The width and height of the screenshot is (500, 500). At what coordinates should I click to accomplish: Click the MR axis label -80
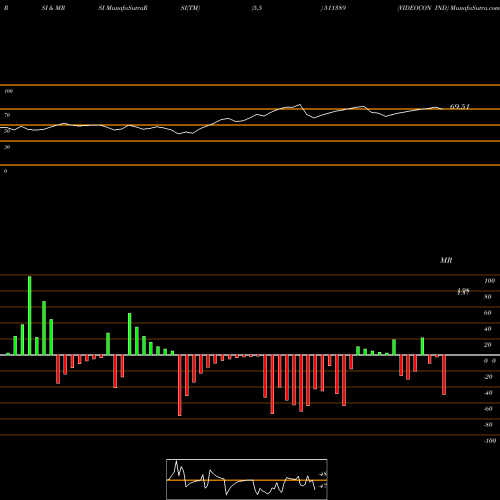tap(488, 425)
